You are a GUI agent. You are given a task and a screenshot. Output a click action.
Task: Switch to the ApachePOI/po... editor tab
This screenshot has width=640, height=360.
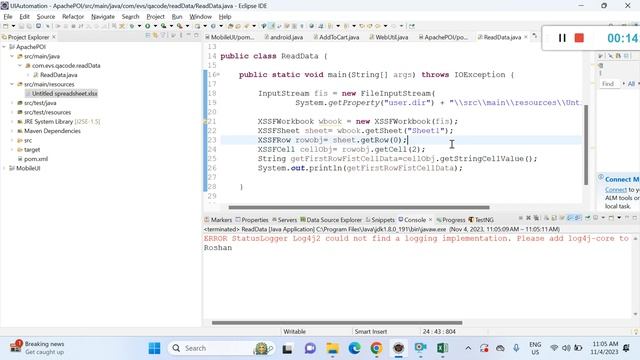pyautogui.click(x=443, y=37)
